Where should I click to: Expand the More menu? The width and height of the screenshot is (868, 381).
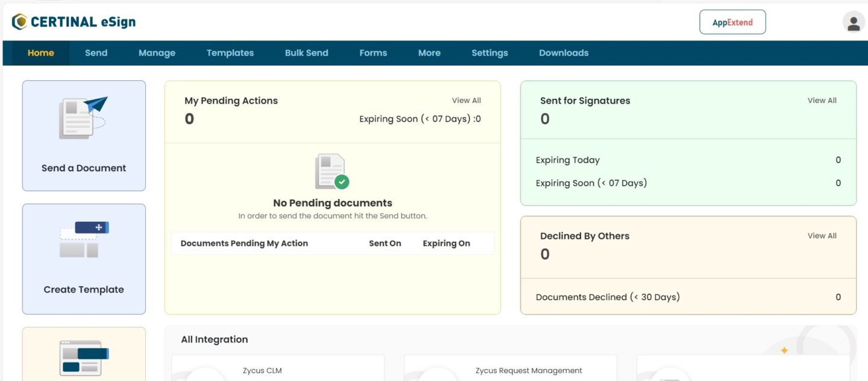pos(429,53)
